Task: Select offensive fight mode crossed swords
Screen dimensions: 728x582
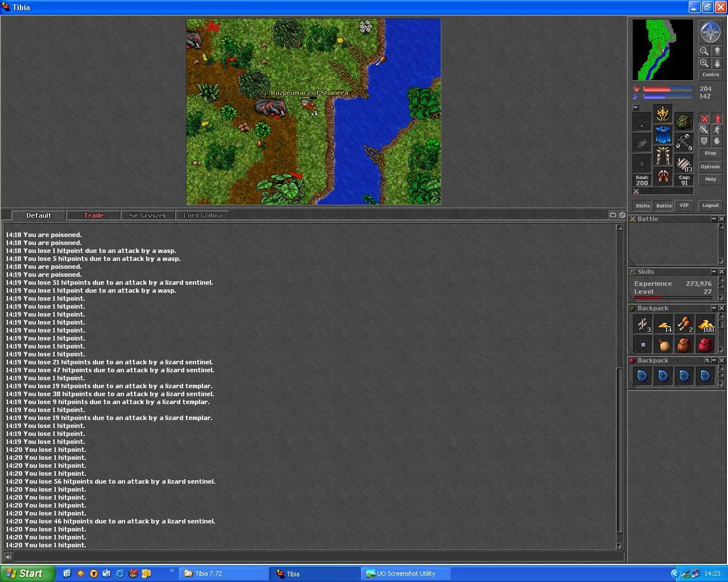Action: click(x=705, y=119)
